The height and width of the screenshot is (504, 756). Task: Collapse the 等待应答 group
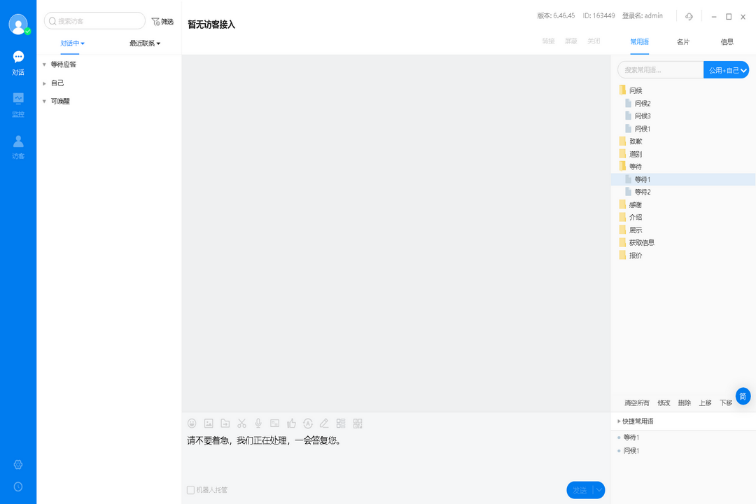click(44, 65)
